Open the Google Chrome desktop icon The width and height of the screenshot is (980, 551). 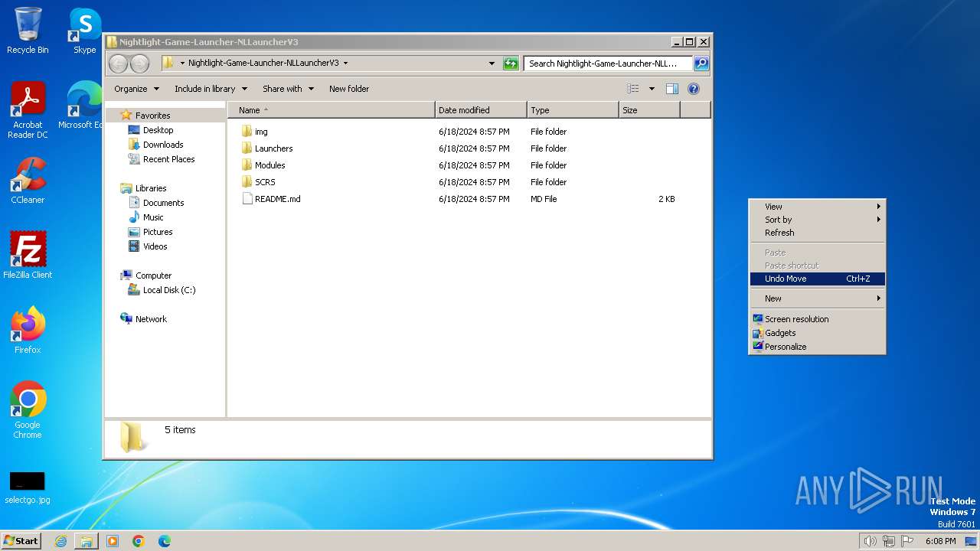click(x=28, y=410)
